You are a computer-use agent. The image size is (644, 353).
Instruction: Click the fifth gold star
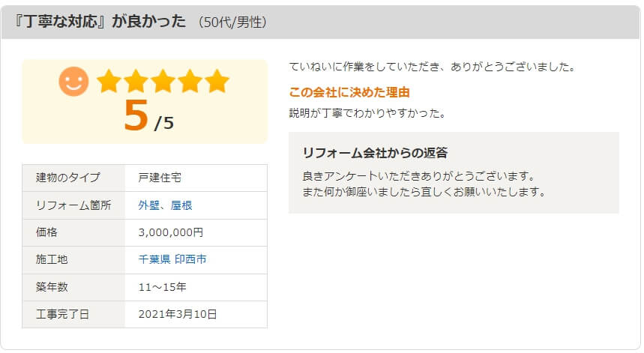pyautogui.click(x=217, y=81)
